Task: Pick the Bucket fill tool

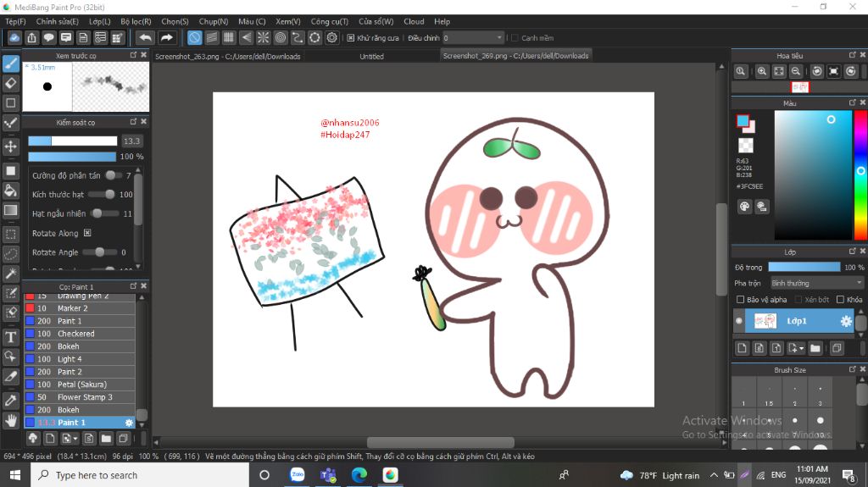Action: point(10,191)
